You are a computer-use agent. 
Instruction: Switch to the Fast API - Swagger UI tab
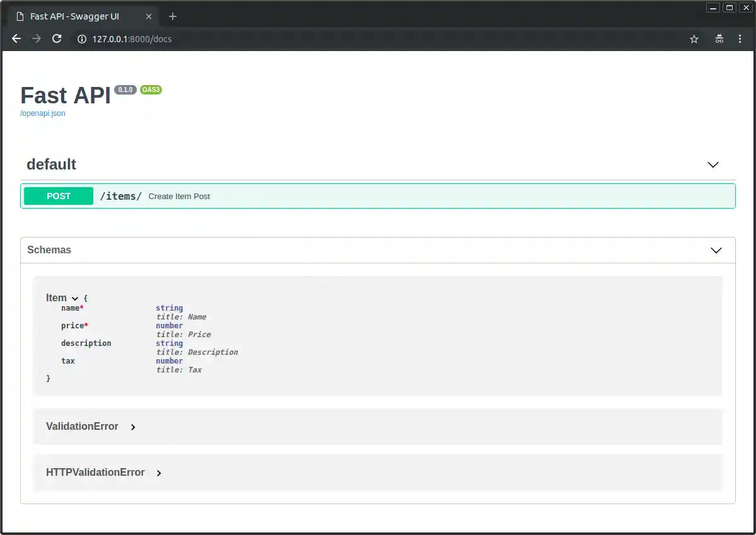tap(74, 16)
